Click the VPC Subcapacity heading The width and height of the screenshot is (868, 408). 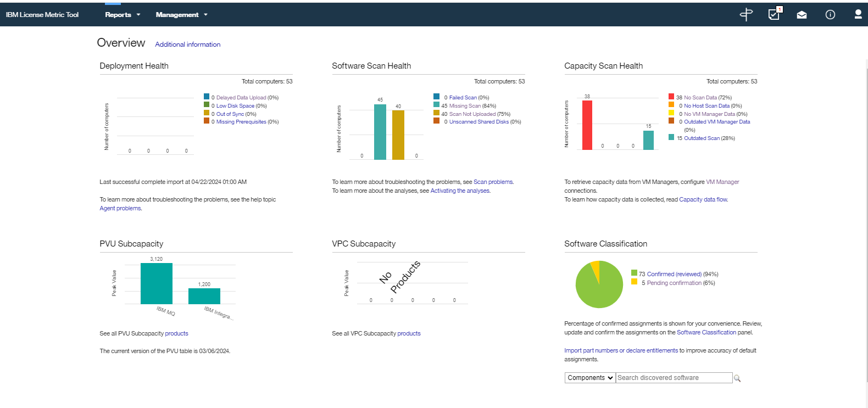[x=364, y=244]
